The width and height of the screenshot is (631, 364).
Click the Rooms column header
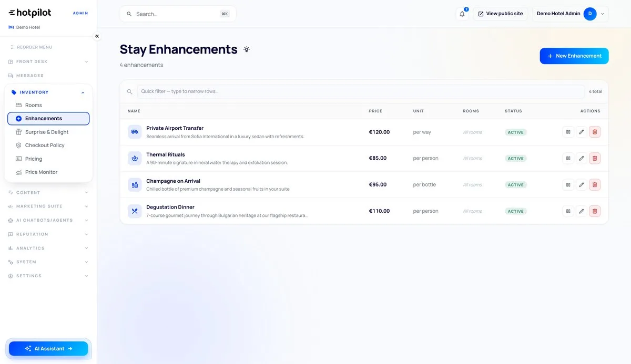click(471, 111)
